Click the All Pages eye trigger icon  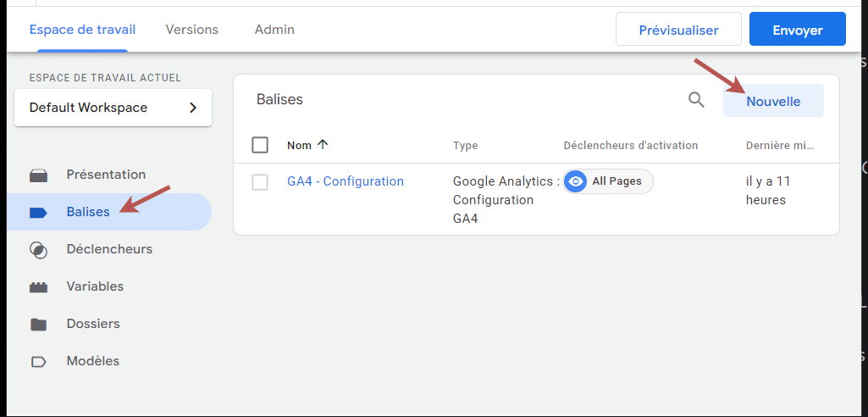[577, 181]
